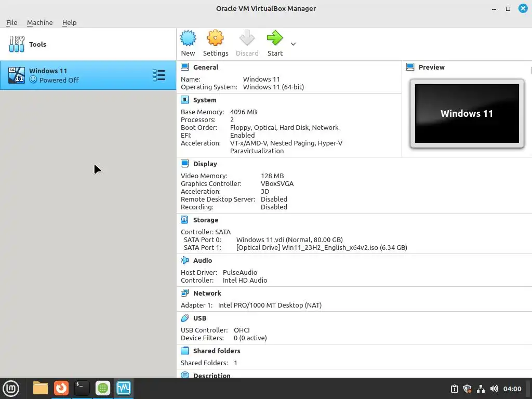
Task: Open the Storage settings header link
Action: (x=206, y=220)
